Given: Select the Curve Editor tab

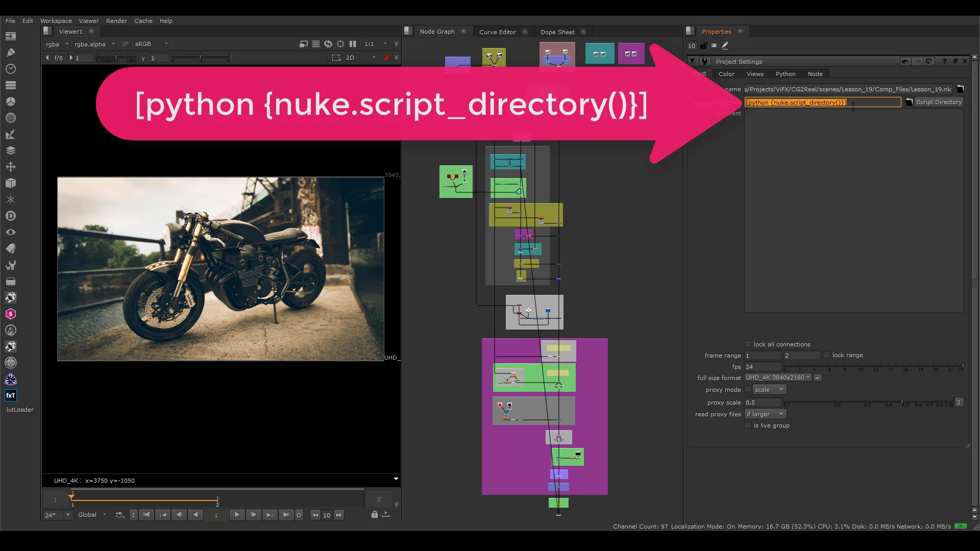Looking at the screenshot, I should pyautogui.click(x=497, y=32).
